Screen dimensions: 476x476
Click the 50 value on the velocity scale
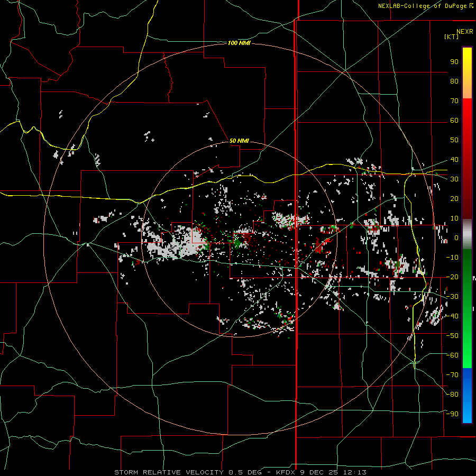tap(454, 140)
